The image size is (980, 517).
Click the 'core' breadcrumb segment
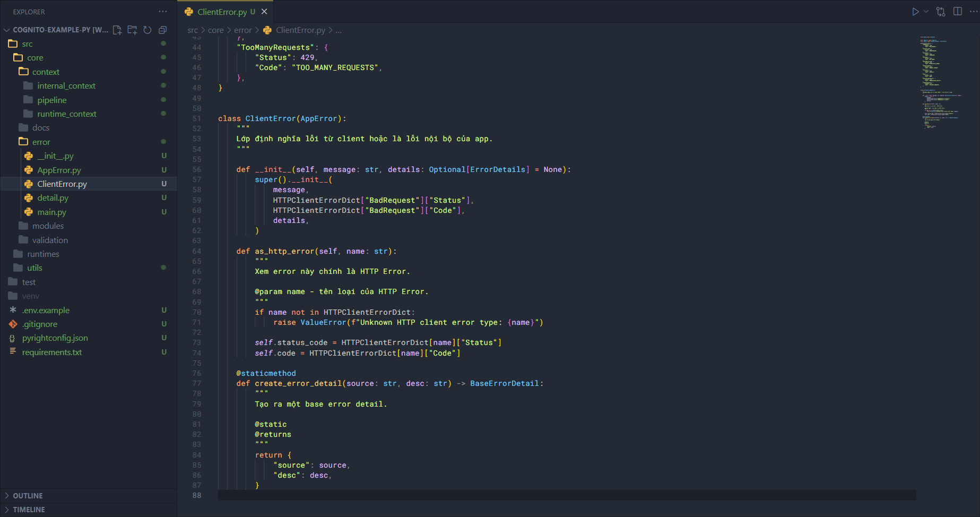(215, 30)
